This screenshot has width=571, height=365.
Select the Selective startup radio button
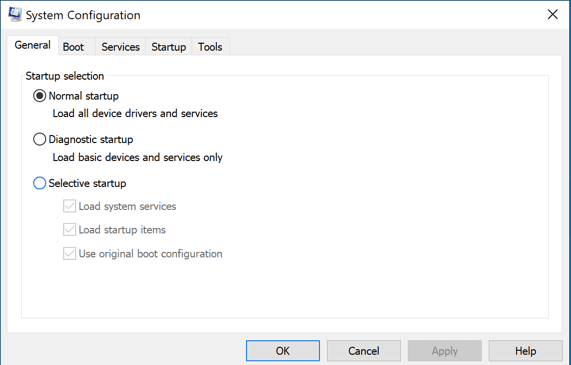click(39, 183)
